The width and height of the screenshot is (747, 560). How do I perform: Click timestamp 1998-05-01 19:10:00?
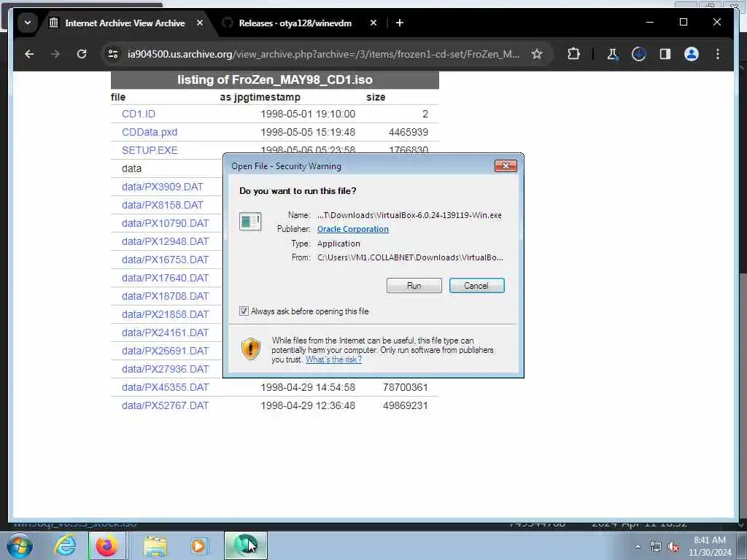click(308, 114)
